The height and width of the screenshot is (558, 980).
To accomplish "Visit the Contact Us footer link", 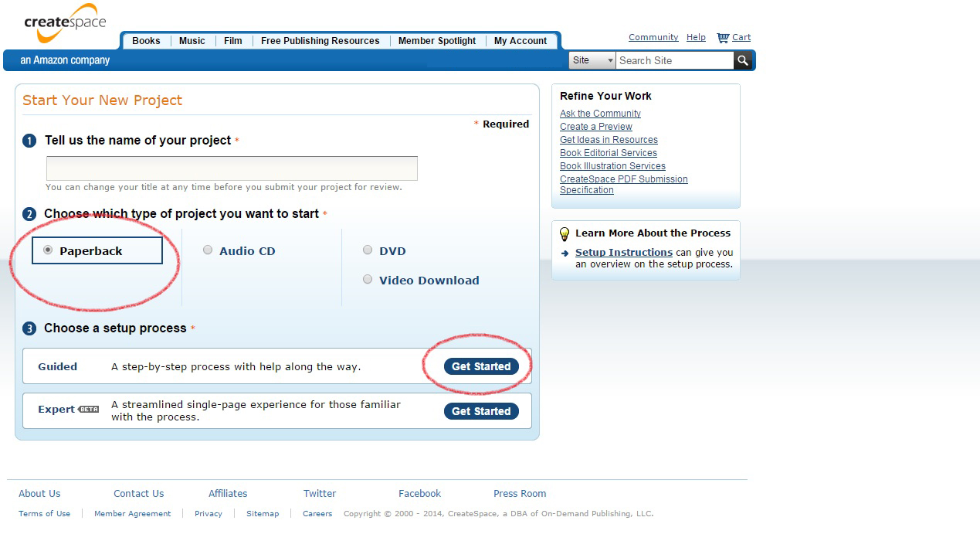I will point(138,494).
